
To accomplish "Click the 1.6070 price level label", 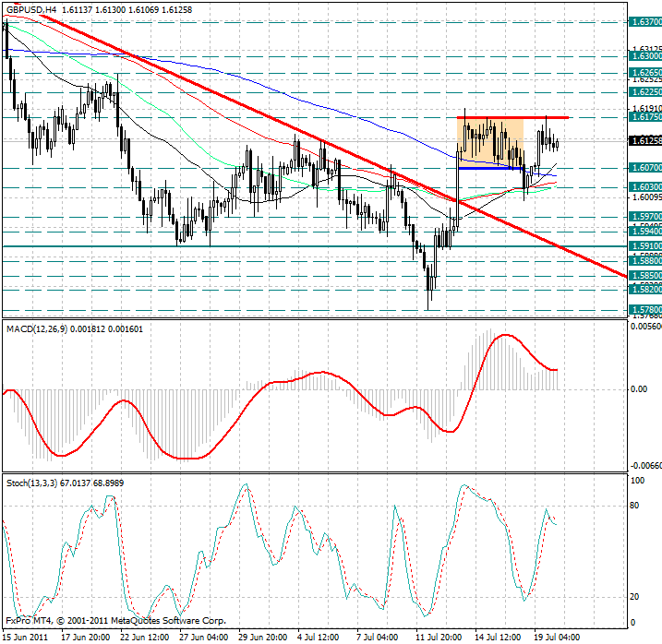I will tap(645, 168).
